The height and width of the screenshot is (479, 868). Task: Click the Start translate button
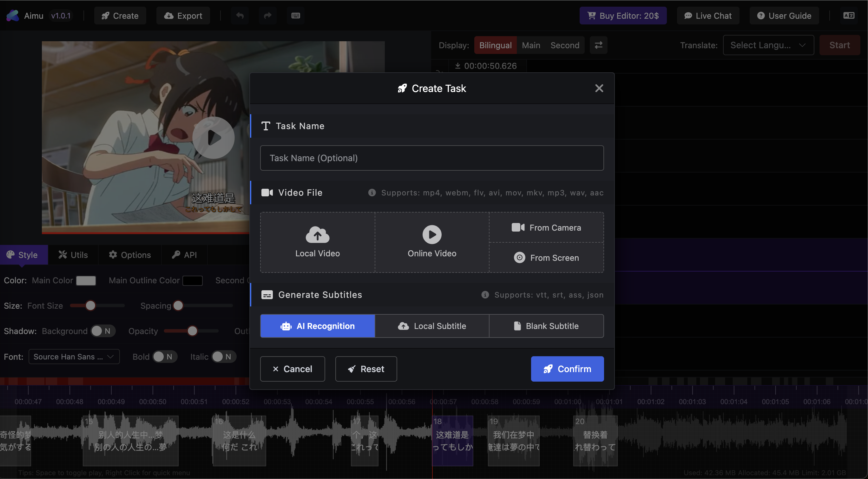click(839, 45)
